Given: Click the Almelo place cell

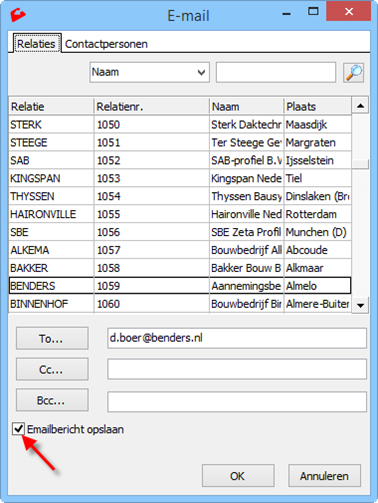Looking at the screenshot, I should [318, 286].
